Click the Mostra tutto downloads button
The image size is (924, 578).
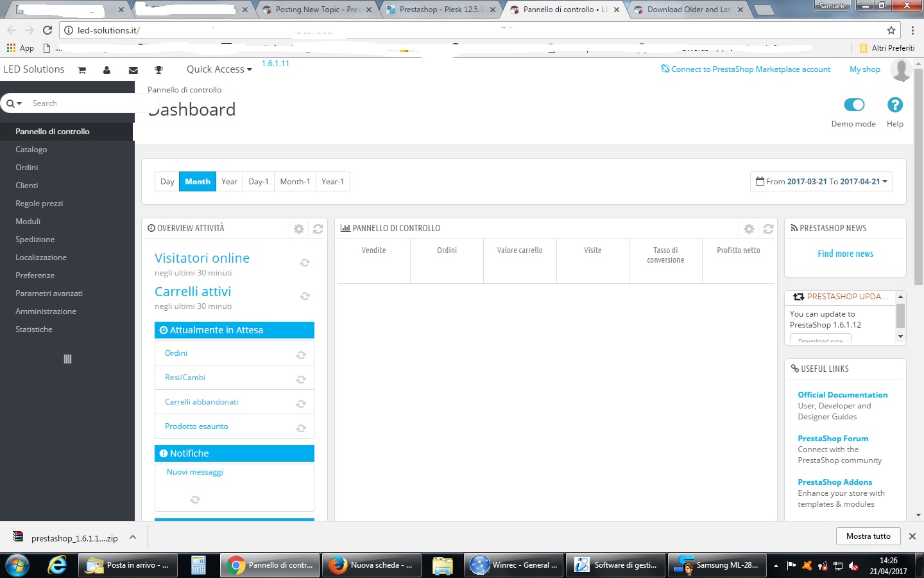tap(868, 536)
